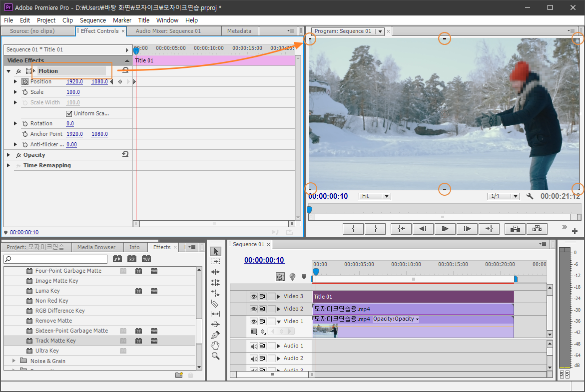585x392 pixels.
Task: Click the Mark In button
Action: click(353, 229)
